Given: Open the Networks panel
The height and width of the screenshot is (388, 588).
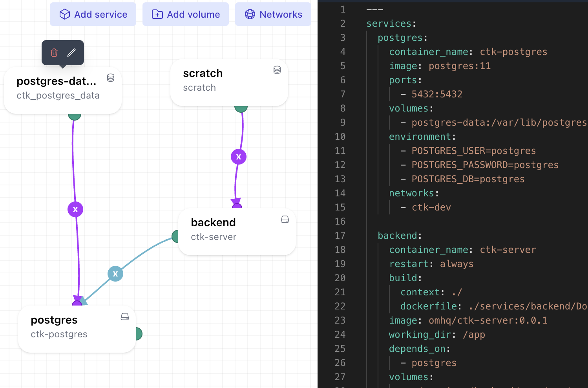Looking at the screenshot, I should pyautogui.click(x=273, y=14).
